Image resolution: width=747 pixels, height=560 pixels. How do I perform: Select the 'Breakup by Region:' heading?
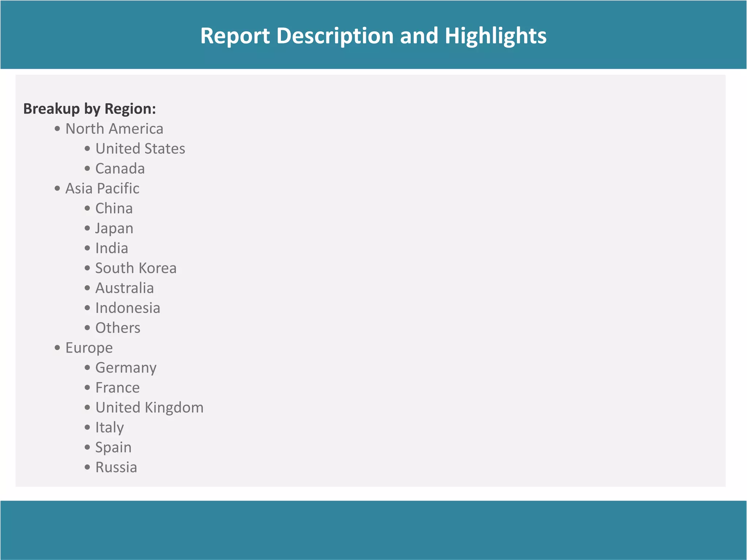(90, 109)
